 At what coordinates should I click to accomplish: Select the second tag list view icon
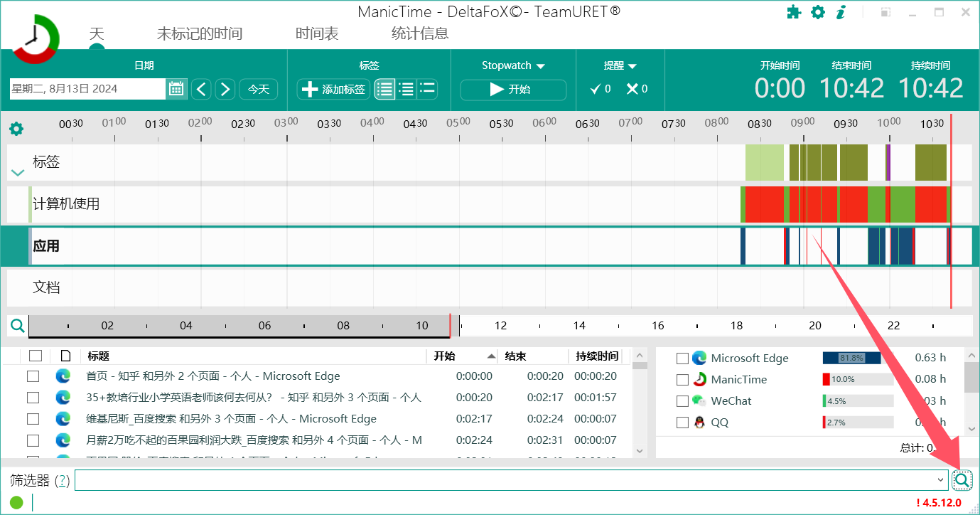[x=406, y=89]
